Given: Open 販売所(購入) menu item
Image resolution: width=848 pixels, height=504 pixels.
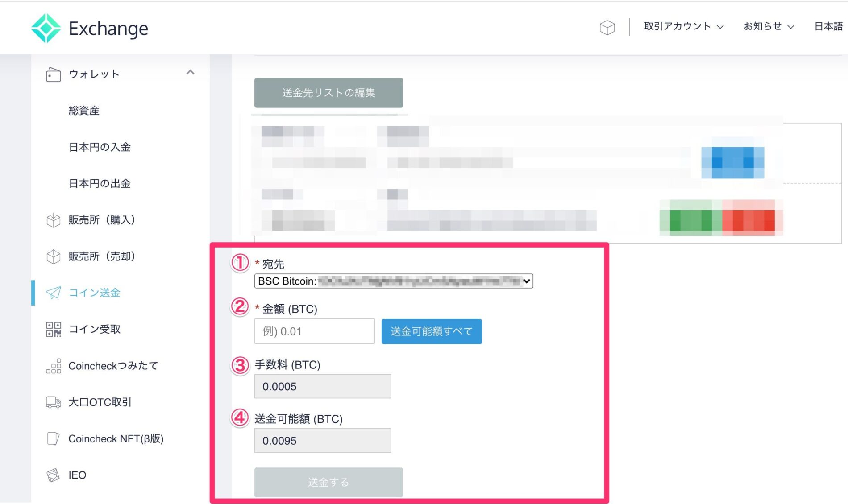Looking at the screenshot, I should (x=102, y=220).
